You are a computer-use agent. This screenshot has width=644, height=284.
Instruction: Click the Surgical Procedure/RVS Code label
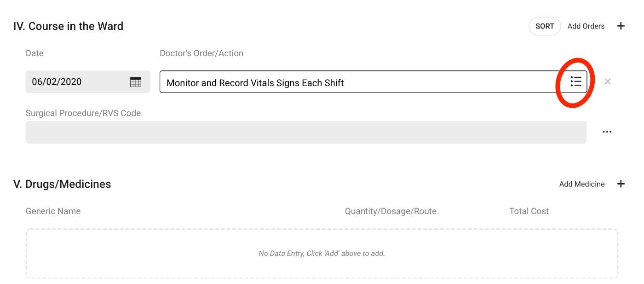point(83,113)
